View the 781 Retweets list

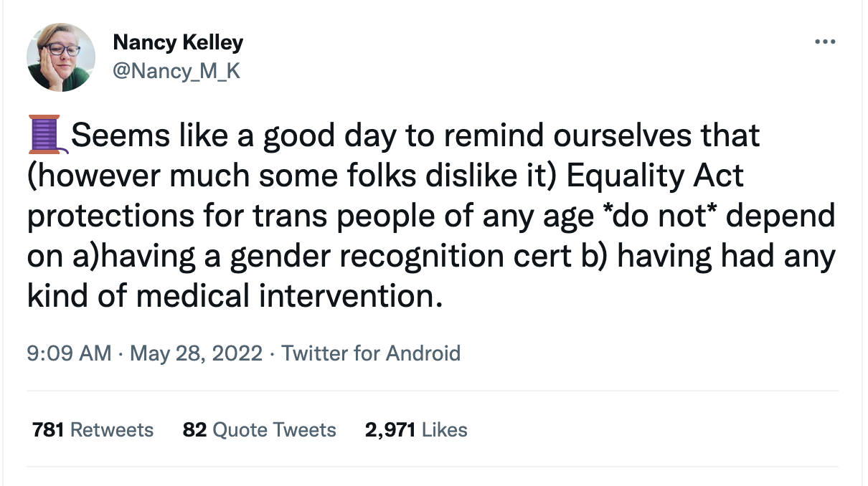coord(93,429)
